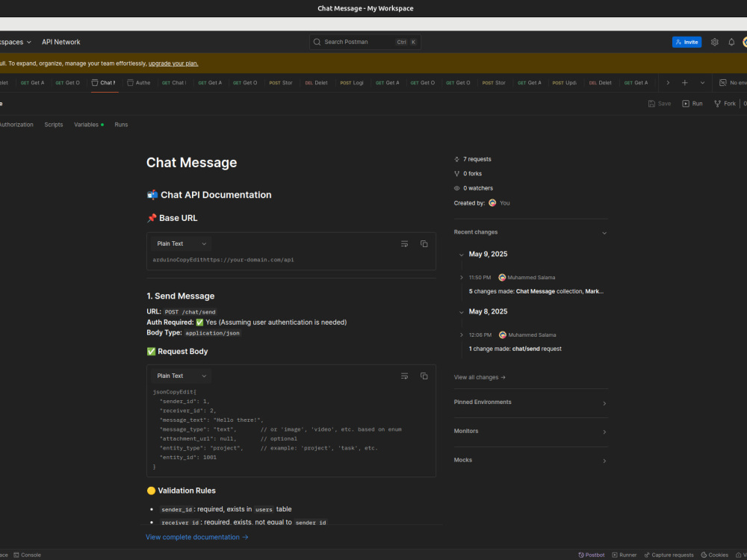This screenshot has height=560, width=747.
Task: Focus the Search Postman field
Action: point(365,42)
